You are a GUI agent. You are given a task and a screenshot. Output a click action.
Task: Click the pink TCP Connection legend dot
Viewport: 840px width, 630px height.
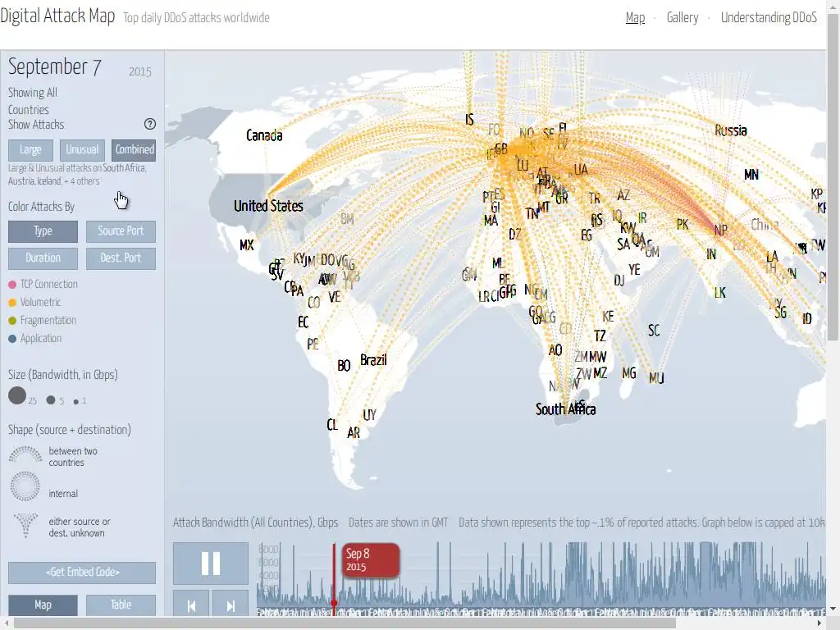click(x=12, y=285)
